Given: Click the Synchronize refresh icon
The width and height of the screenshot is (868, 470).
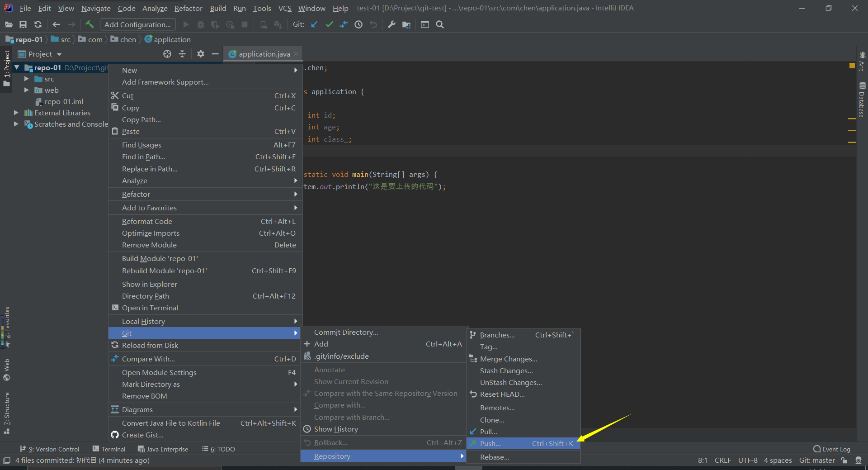Looking at the screenshot, I should [38, 24].
